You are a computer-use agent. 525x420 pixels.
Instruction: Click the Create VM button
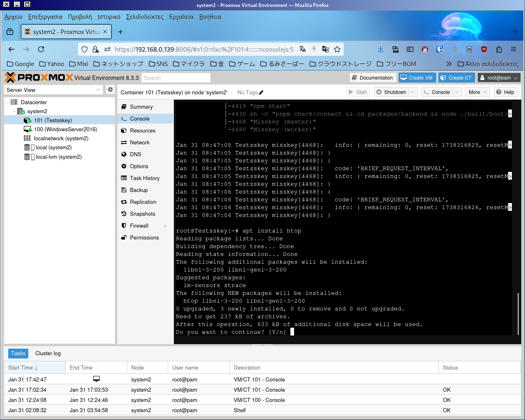coord(417,78)
